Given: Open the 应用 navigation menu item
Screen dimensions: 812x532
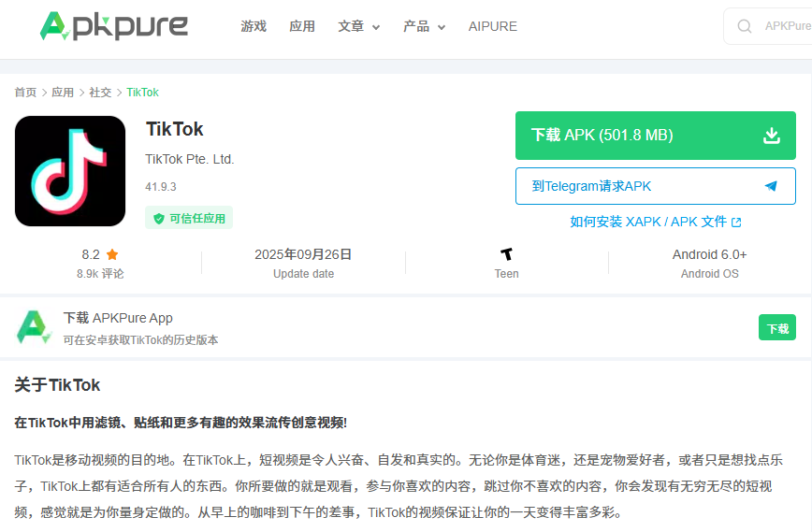Looking at the screenshot, I should (x=302, y=26).
